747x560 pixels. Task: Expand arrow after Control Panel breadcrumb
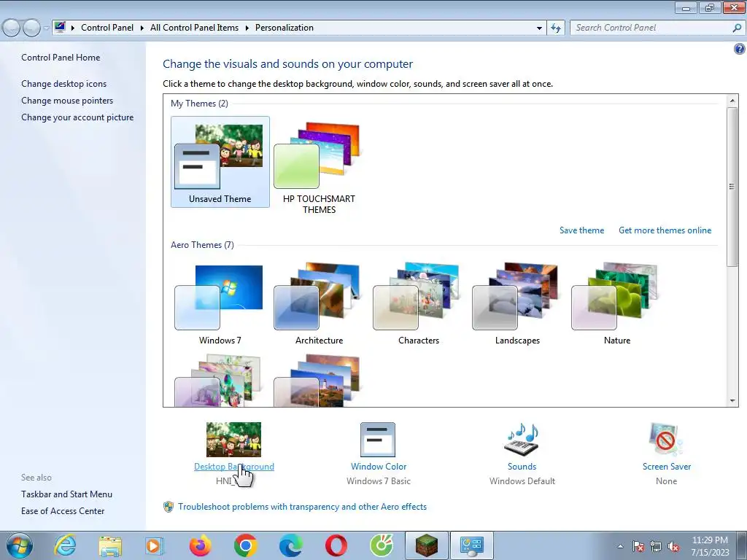(x=142, y=28)
